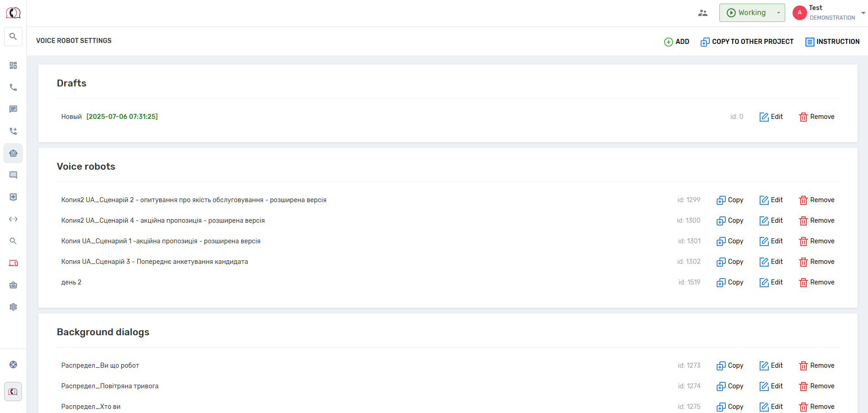The height and width of the screenshot is (413, 868).
Task: Click the users icon in top bar
Action: pyautogui.click(x=703, y=13)
